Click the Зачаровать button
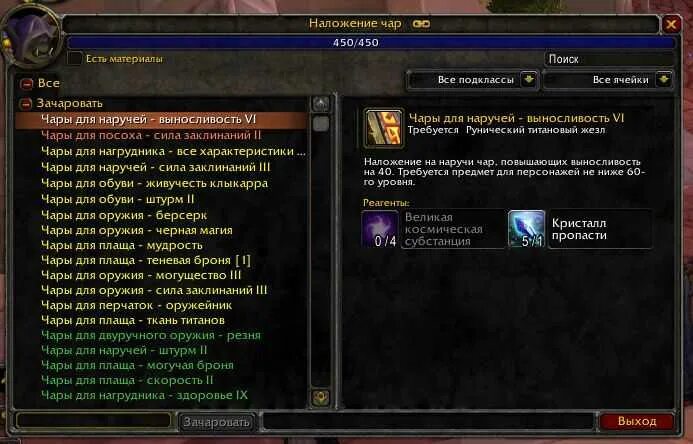The width and height of the screenshot is (693, 444). [217, 422]
